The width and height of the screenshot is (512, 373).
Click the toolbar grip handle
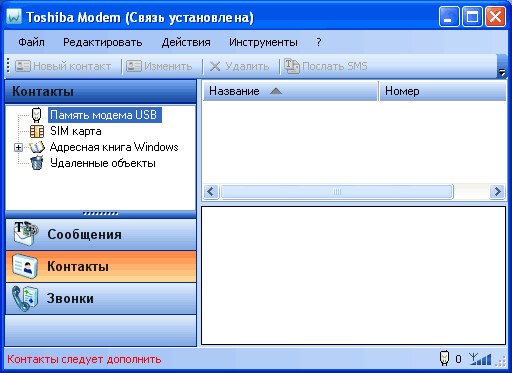pyautogui.click(x=8, y=66)
